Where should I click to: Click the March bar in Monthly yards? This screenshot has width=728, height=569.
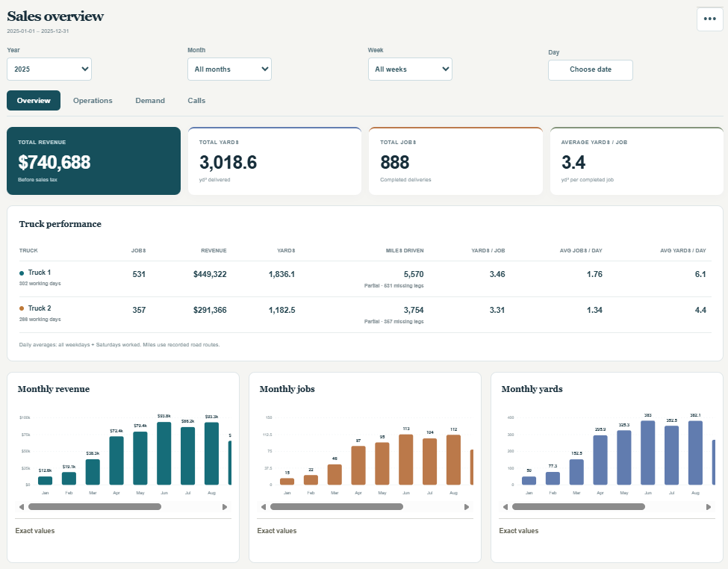click(x=576, y=473)
